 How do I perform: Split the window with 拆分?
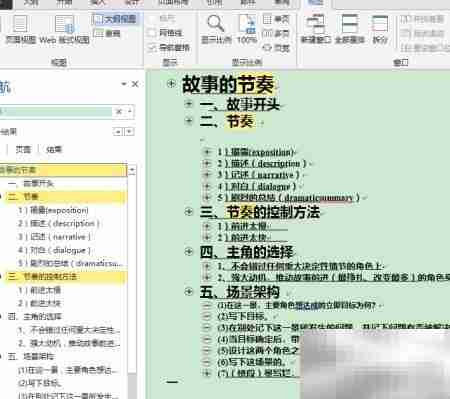click(380, 29)
